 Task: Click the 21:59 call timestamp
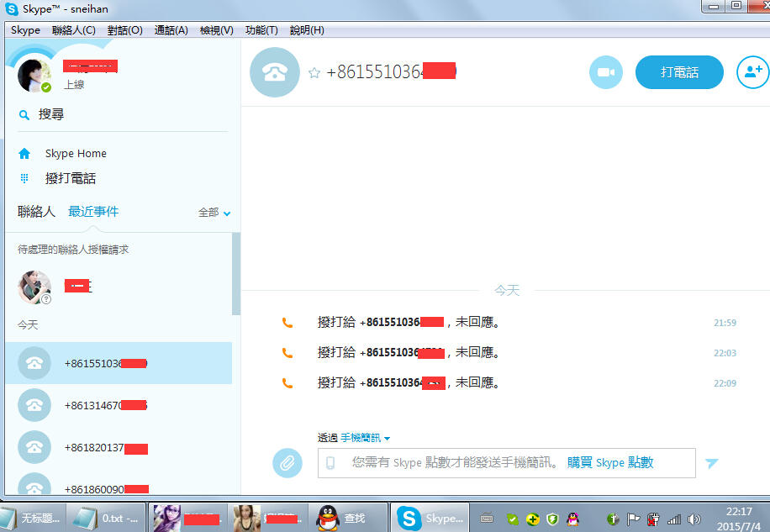(x=725, y=323)
